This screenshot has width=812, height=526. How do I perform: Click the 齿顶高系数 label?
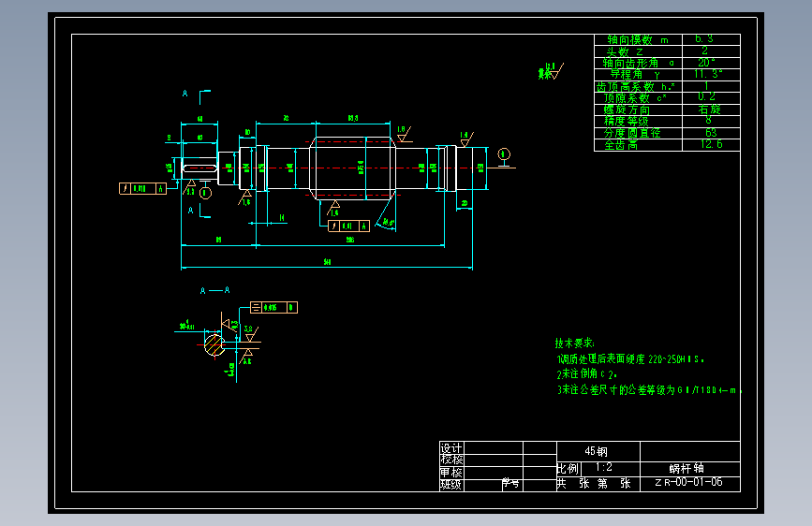click(635, 86)
